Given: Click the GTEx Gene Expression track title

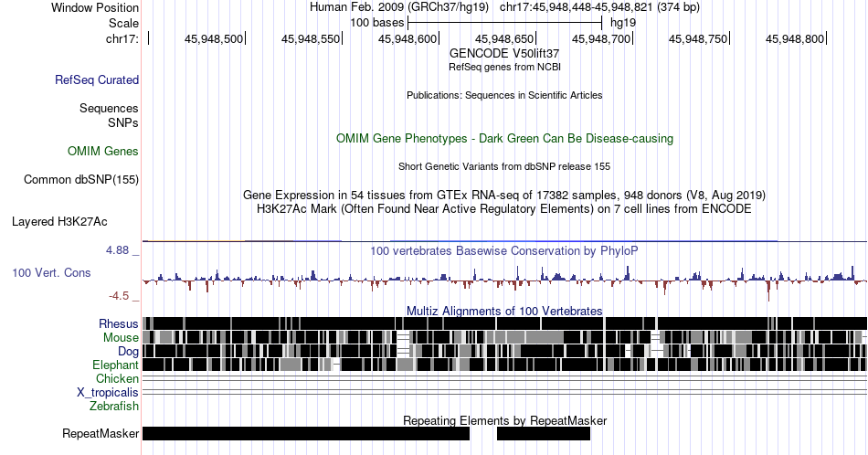Looking at the screenshot, I should [x=504, y=195].
